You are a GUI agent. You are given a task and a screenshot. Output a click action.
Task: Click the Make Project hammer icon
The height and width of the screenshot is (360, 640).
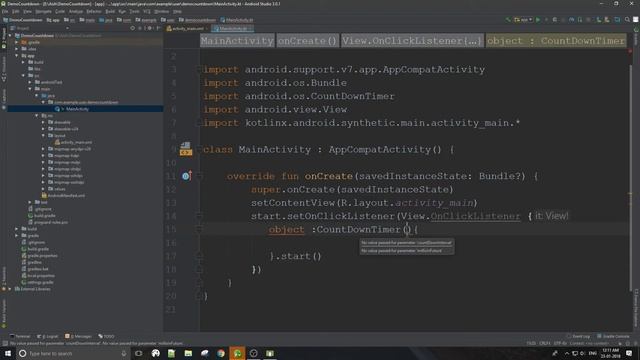[508, 20]
